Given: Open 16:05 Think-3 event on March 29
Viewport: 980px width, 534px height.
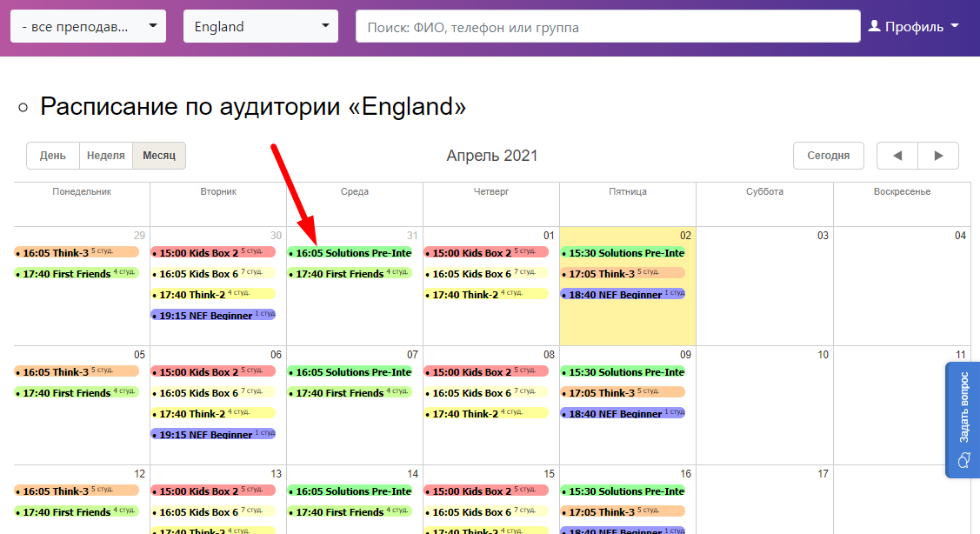Looking at the screenshot, I should (77, 252).
